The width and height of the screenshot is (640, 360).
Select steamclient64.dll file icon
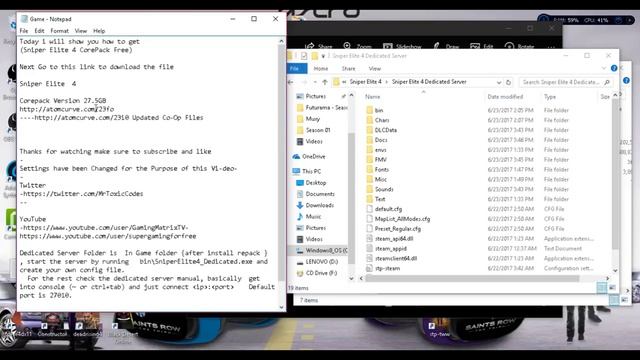(369, 258)
